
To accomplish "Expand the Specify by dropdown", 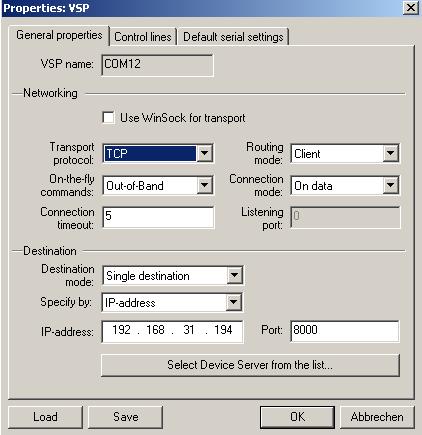I will tap(233, 302).
